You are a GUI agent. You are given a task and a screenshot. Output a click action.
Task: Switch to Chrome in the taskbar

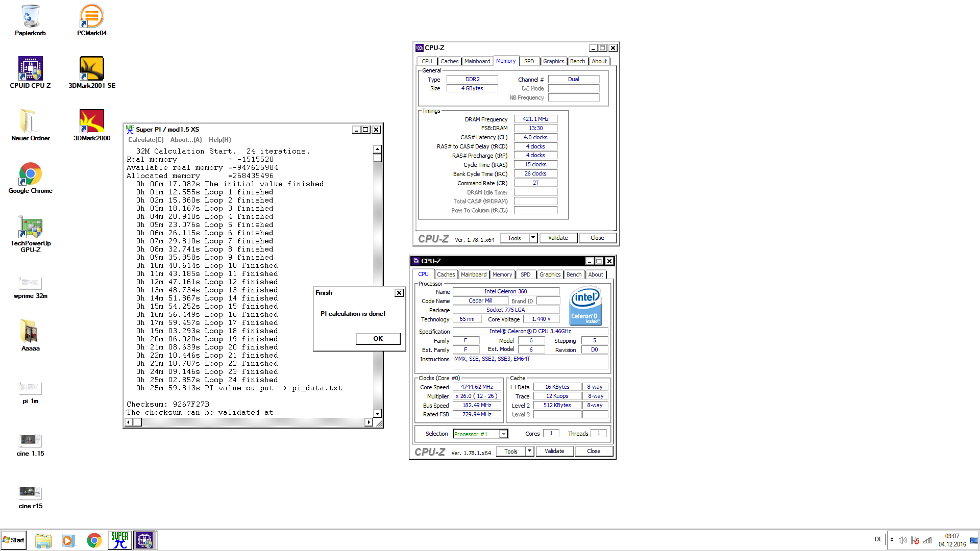pos(94,540)
